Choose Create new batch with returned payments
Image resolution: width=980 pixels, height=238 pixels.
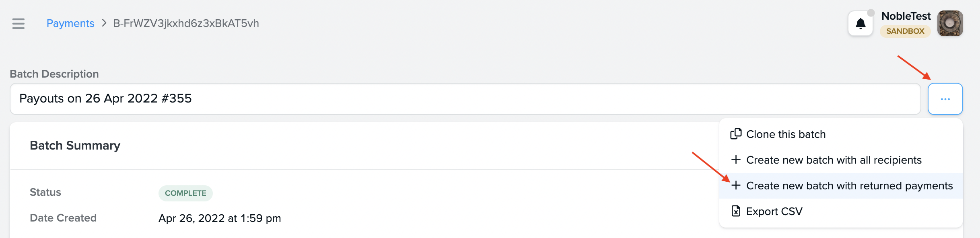click(849, 186)
